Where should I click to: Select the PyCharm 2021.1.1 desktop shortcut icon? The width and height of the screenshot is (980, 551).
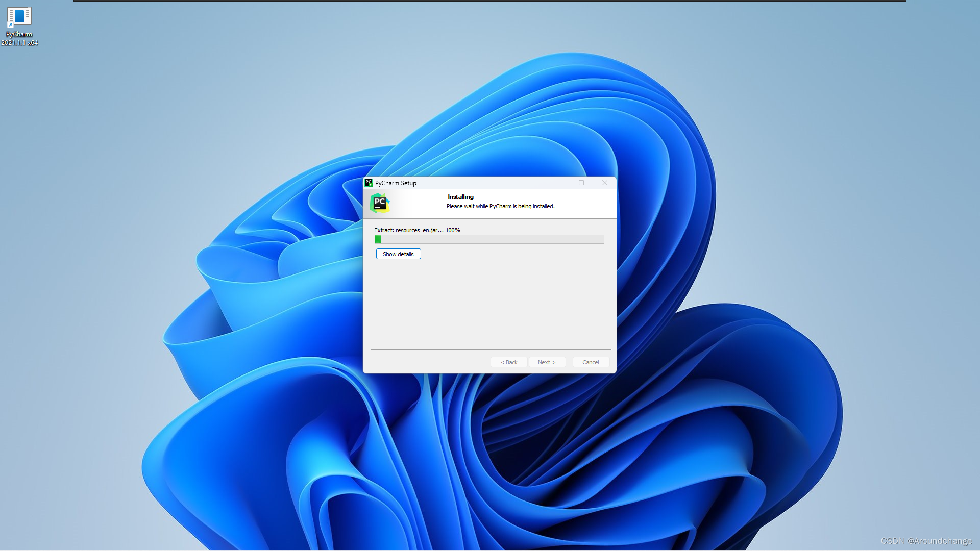point(19,17)
